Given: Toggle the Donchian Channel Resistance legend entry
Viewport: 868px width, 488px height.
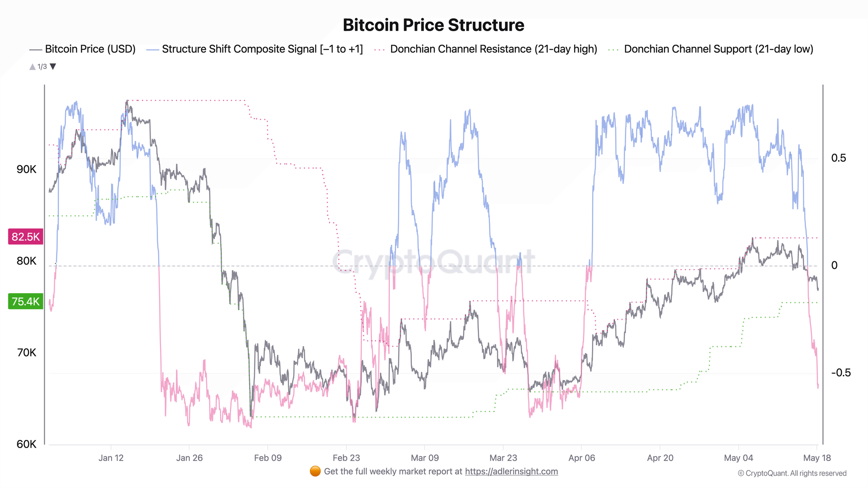Looking at the screenshot, I should click(x=486, y=49).
